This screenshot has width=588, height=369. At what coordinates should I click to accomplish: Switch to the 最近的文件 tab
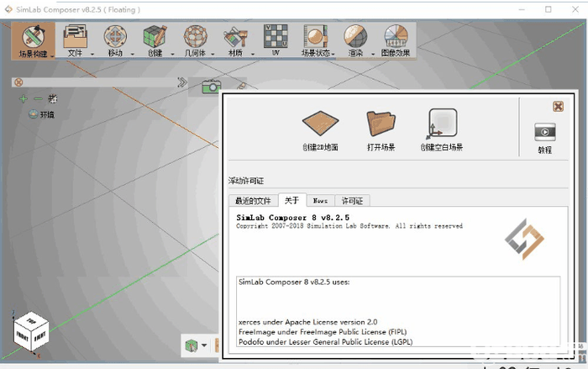(x=253, y=201)
